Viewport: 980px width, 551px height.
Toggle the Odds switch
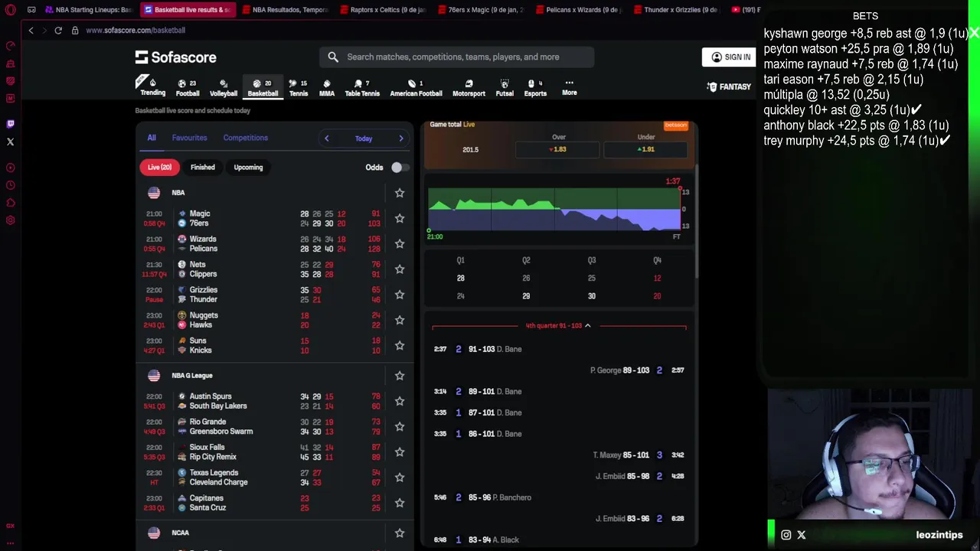click(400, 167)
